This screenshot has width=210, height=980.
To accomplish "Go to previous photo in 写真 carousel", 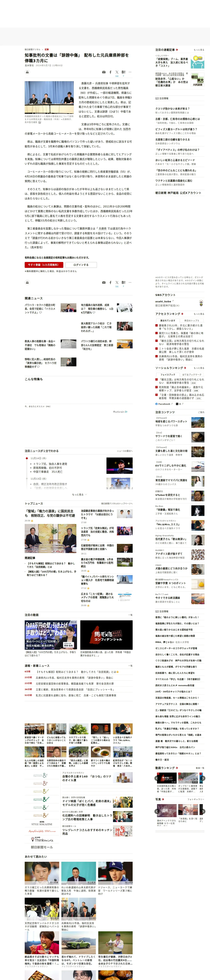I will click(x=157, y=811).
